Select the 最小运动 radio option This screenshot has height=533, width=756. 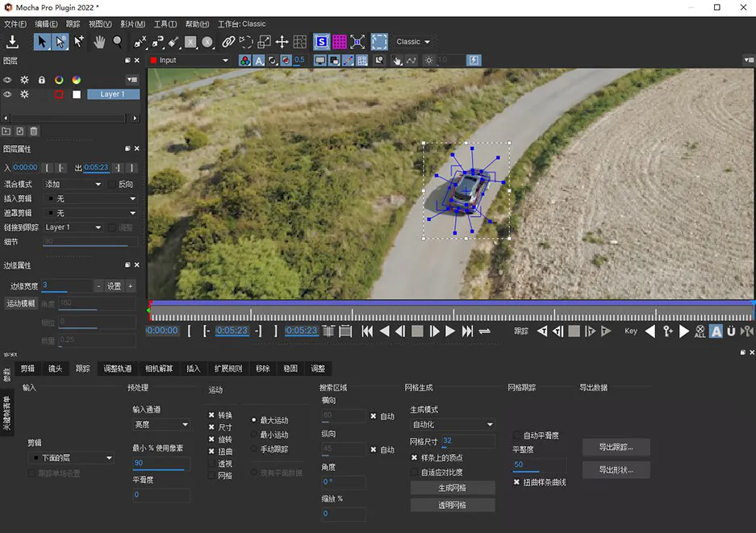point(255,435)
